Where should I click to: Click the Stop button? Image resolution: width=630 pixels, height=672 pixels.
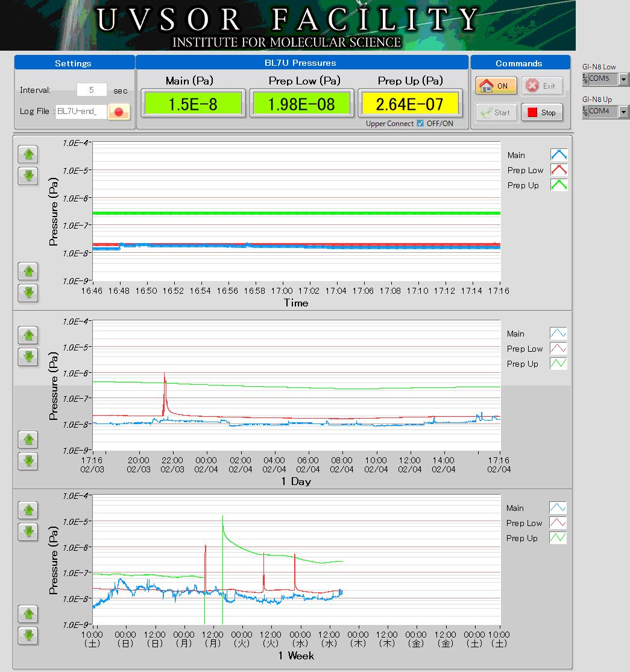(x=541, y=112)
